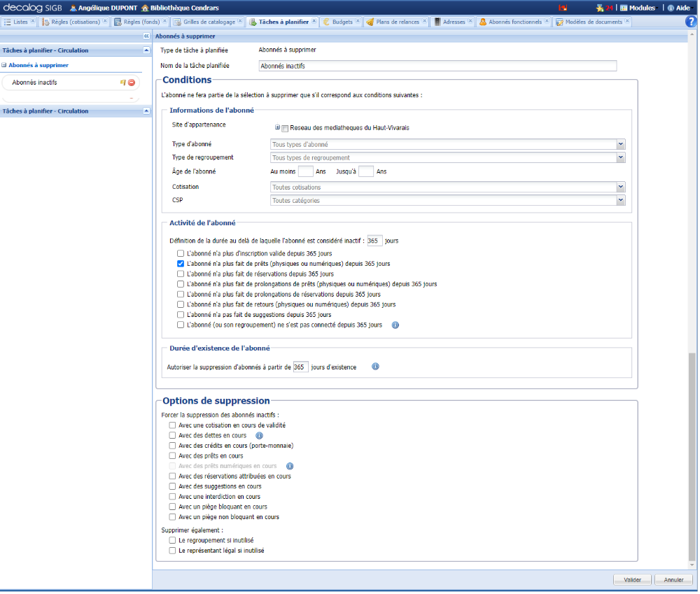Click the orange notification icon in the top bar
Screen dimensions: 700x594
[x=563, y=7]
